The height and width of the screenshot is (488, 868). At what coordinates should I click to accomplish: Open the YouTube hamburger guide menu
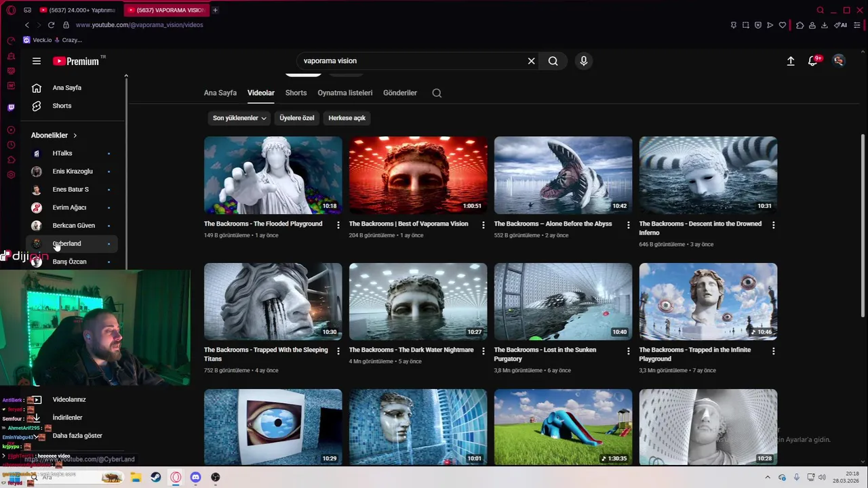[x=37, y=61]
